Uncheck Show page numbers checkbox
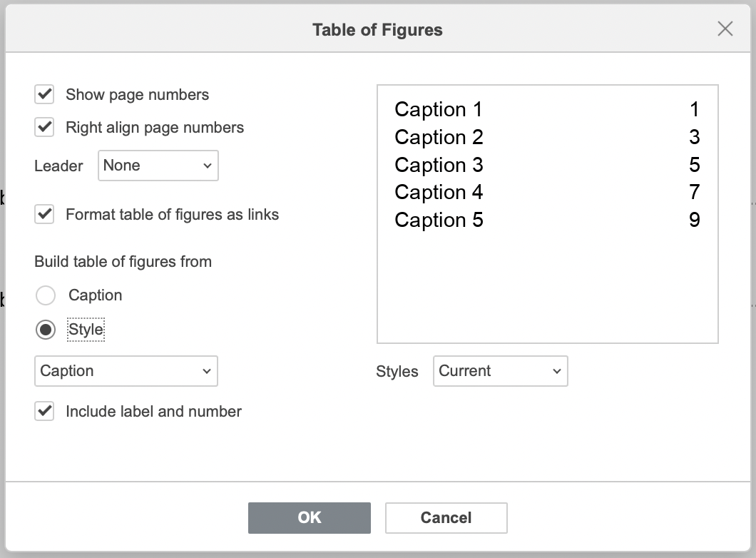Viewport: 756px width, 558px height. (44, 94)
